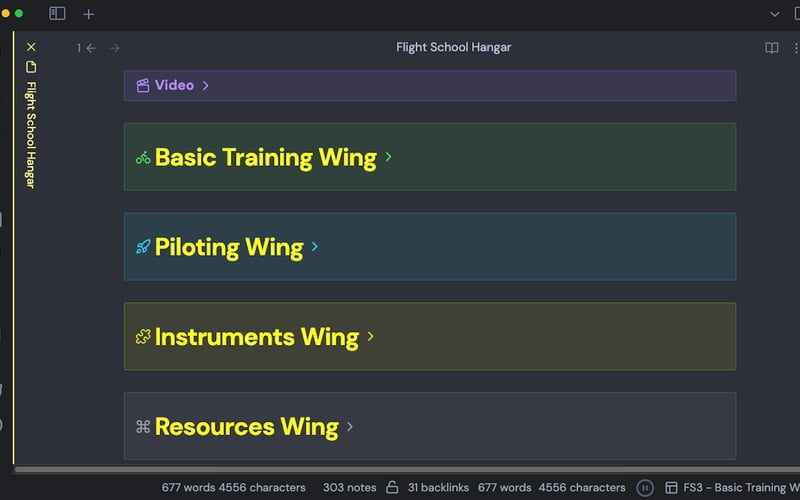Click the note file icon in tab
This screenshot has height=500, width=800.
(x=31, y=67)
